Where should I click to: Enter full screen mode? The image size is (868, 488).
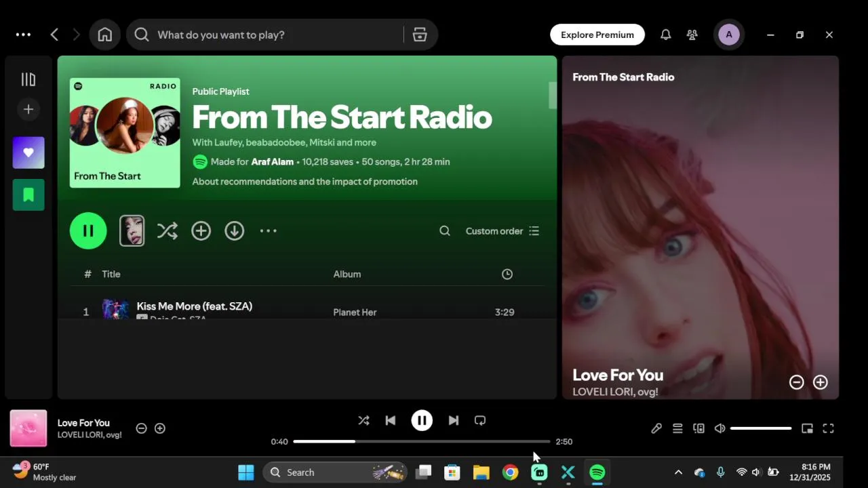[x=829, y=428]
